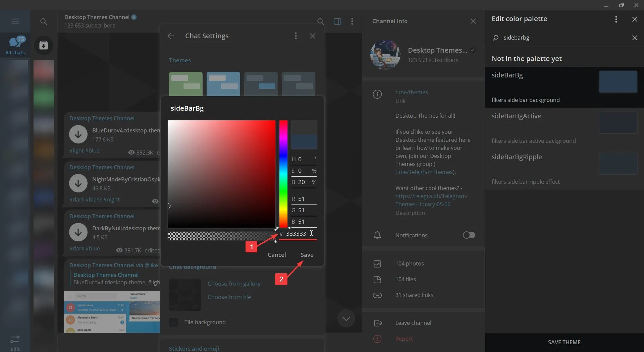The width and height of the screenshot is (644, 352).
Task: Click the Report warning icon
Action: coord(377,339)
